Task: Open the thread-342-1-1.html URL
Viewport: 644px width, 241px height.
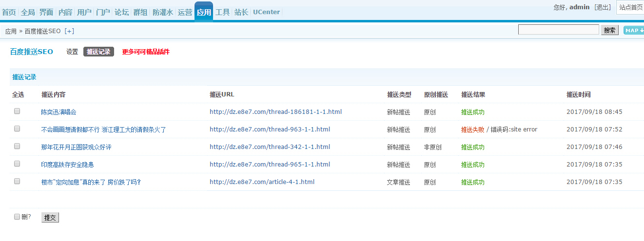Action: point(270,147)
